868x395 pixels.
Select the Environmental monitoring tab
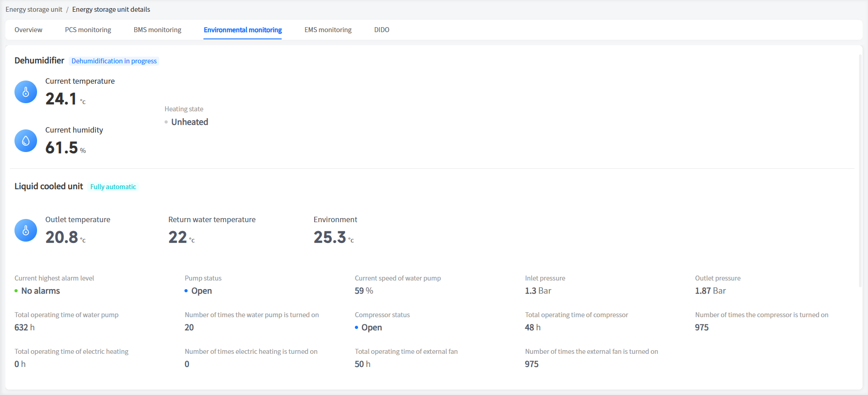coord(242,30)
